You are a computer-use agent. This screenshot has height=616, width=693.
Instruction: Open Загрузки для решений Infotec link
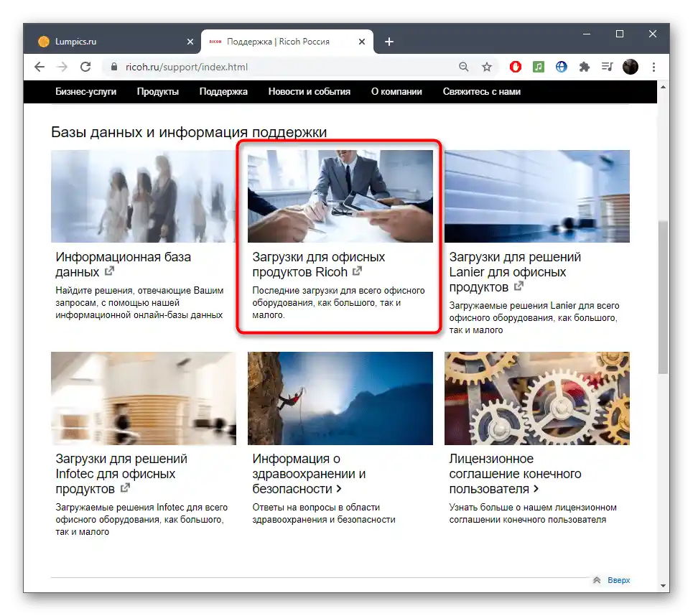pos(121,474)
